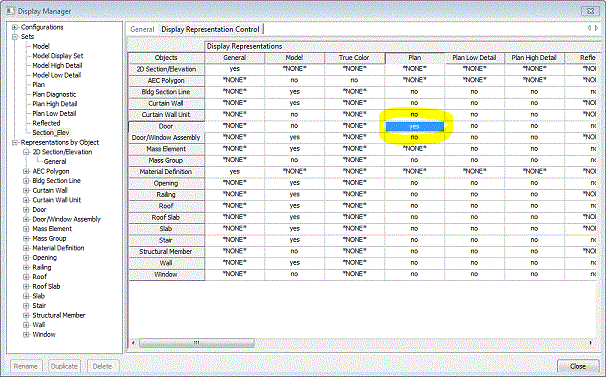Click the horizontal scrollbar thumb

[197, 343]
